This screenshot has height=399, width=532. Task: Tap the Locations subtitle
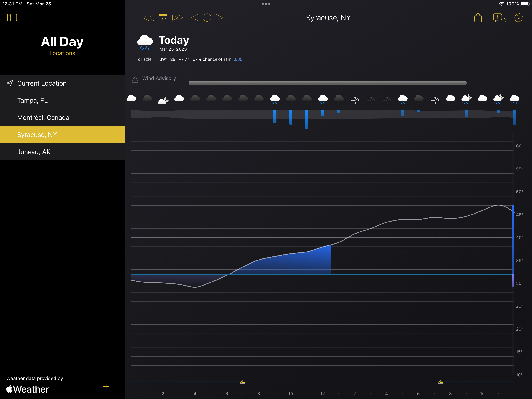coord(62,53)
